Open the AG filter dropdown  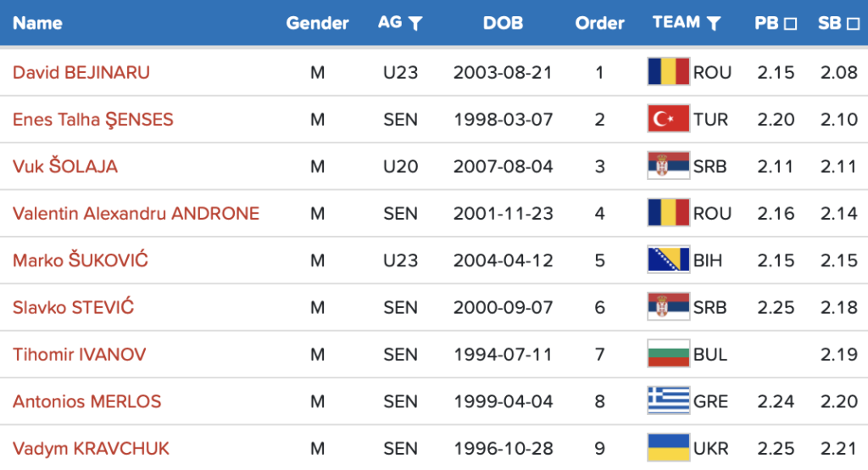415,24
